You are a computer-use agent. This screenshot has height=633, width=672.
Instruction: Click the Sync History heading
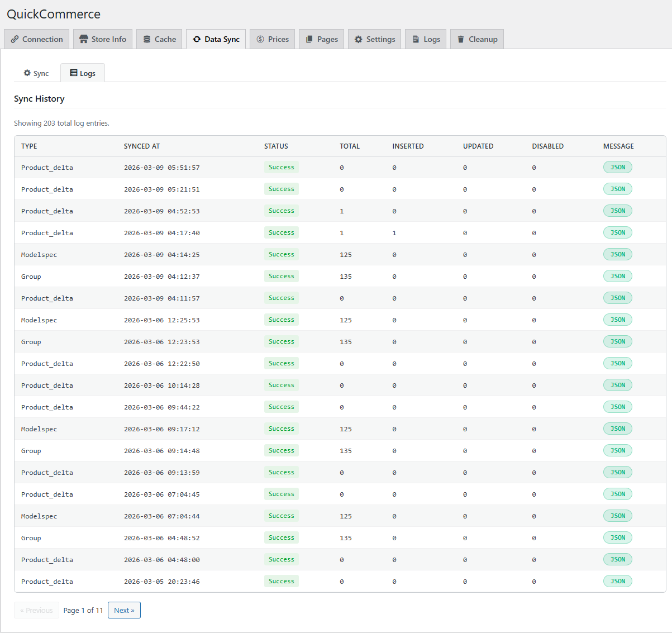[x=39, y=99]
